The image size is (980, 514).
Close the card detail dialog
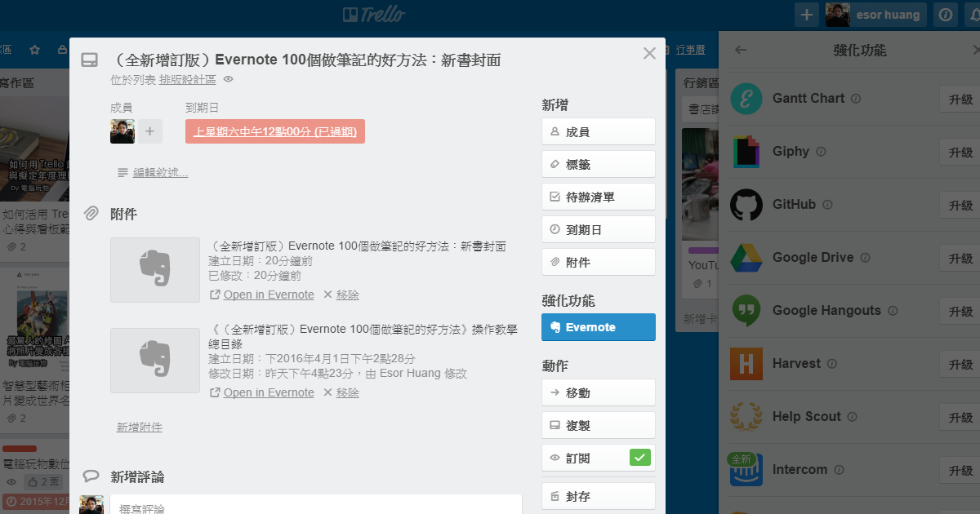click(x=649, y=53)
